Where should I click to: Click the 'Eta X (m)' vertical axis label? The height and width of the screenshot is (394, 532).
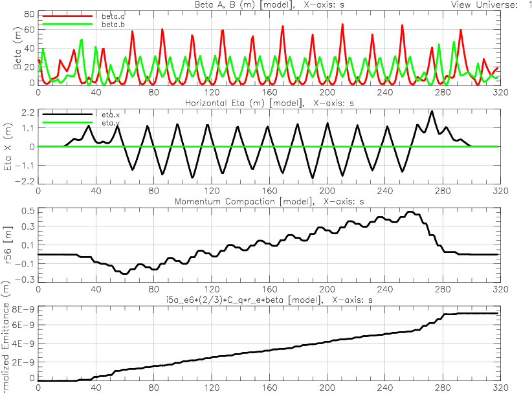[8, 148]
